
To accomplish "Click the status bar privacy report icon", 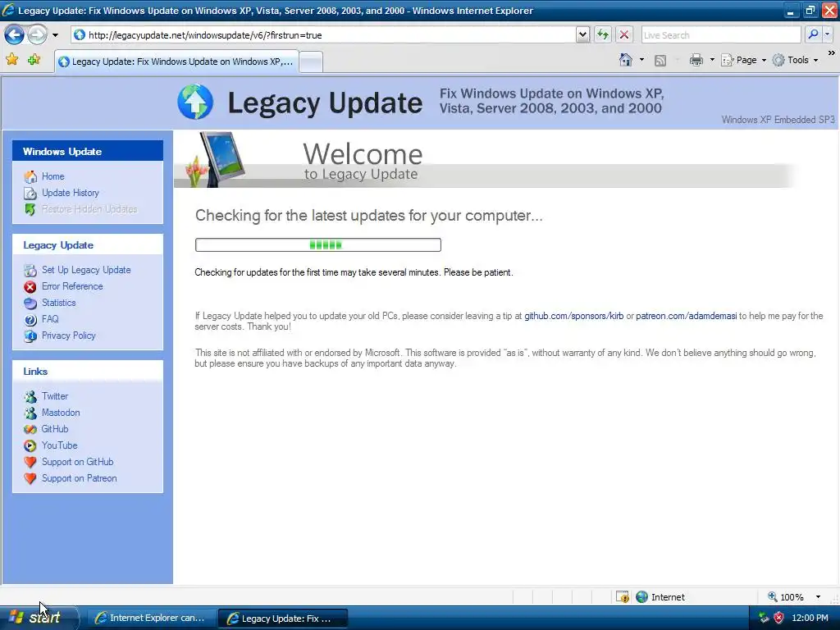I will click(x=623, y=597).
